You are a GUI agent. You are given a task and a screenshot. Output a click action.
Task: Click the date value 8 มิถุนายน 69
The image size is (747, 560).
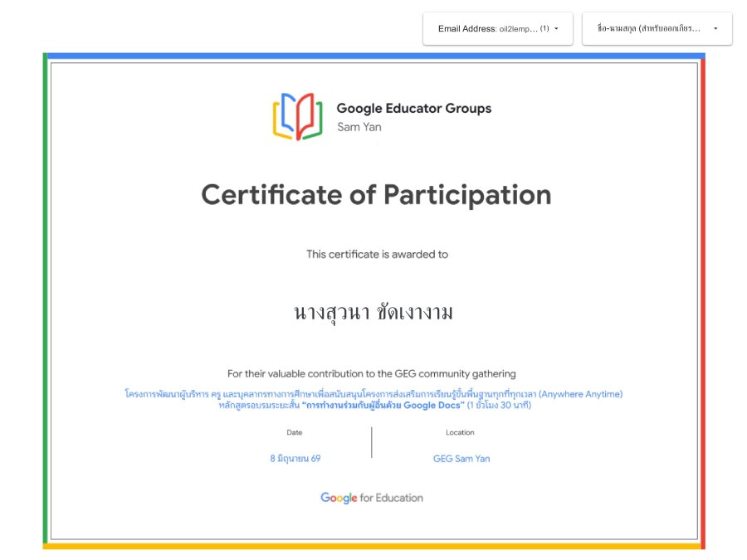click(x=295, y=459)
